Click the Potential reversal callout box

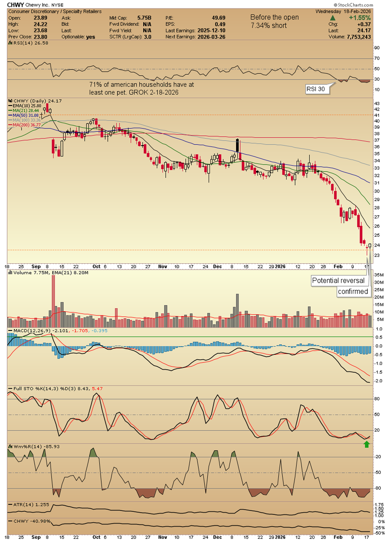coord(339,280)
